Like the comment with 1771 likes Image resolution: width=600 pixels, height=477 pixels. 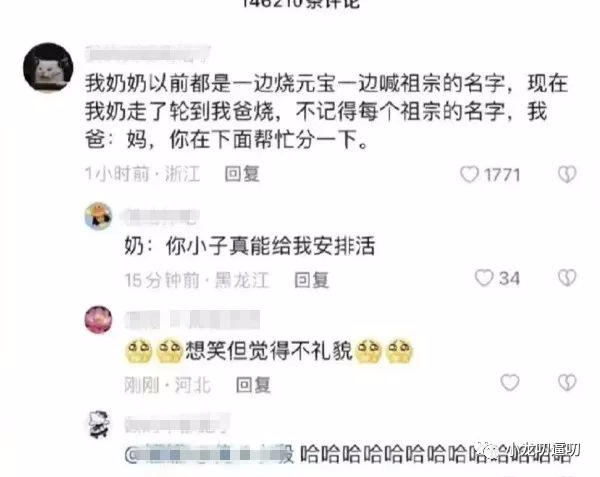pyautogui.click(x=469, y=174)
